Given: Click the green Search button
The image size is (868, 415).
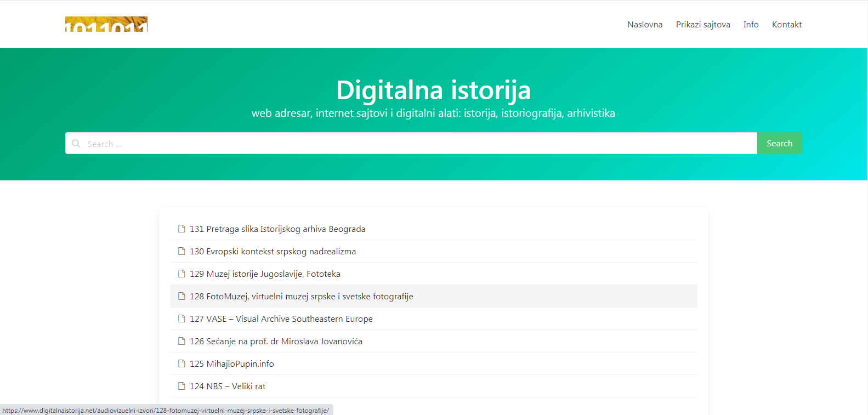Looking at the screenshot, I should pos(780,143).
